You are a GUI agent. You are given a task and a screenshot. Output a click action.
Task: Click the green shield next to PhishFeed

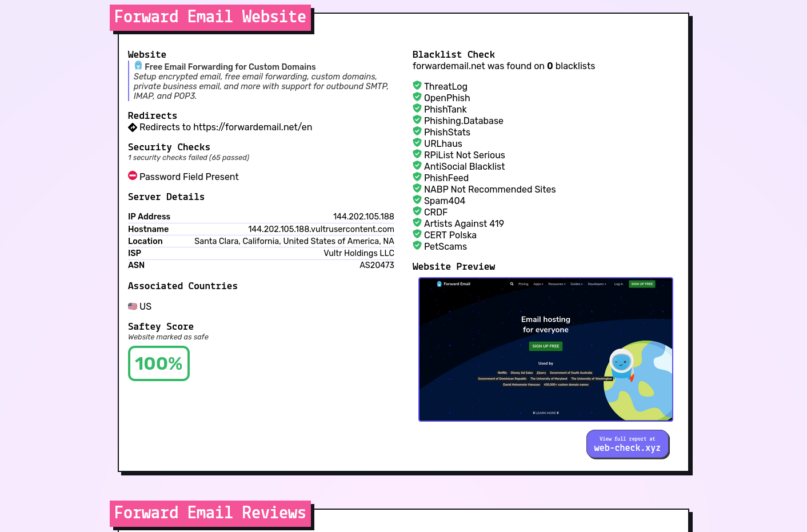point(417,177)
